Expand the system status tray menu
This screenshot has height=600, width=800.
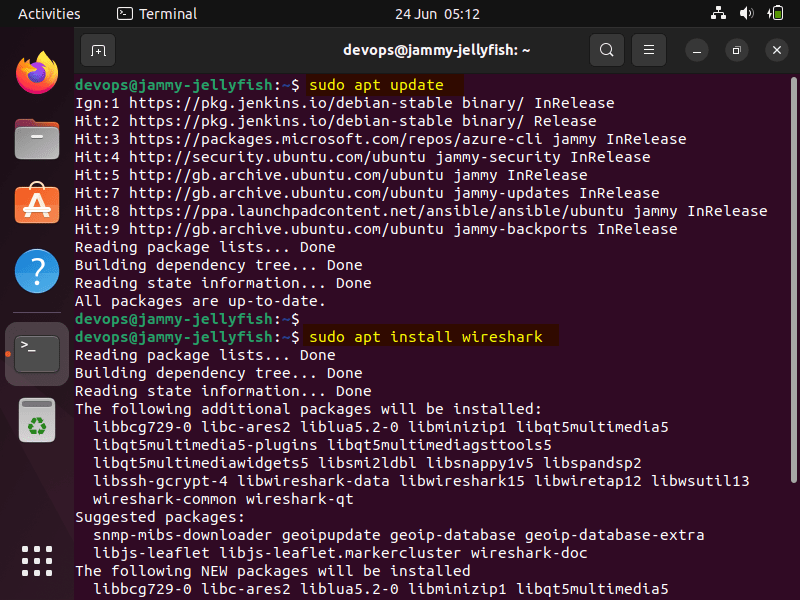(x=748, y=13)
